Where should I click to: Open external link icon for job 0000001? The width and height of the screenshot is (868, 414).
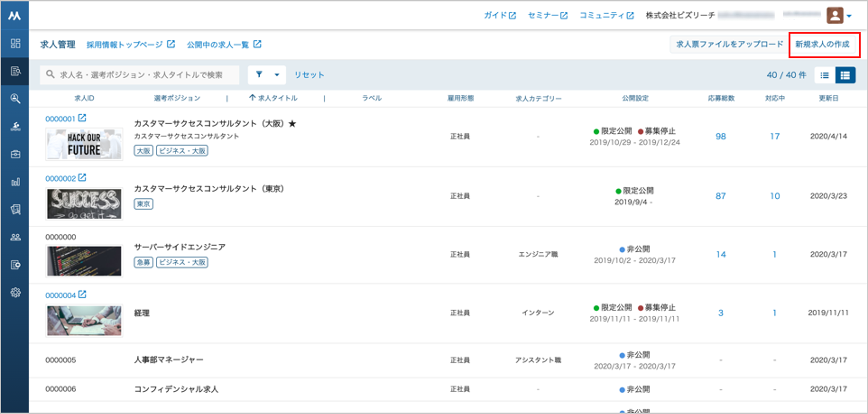(82, 118)
